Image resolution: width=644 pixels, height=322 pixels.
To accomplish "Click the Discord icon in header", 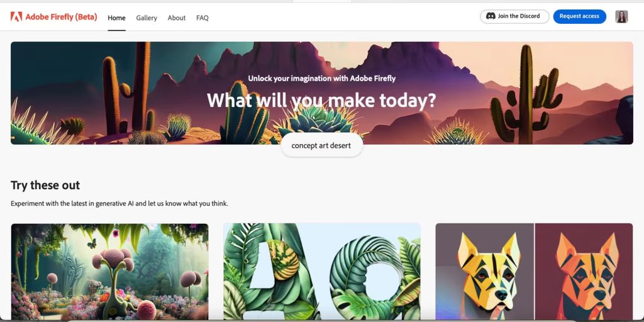I will 491,16.
